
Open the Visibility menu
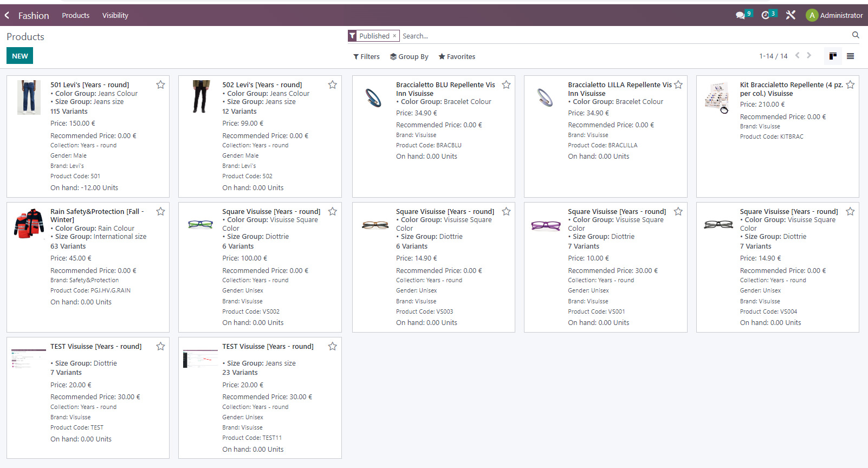click(115, 16)
